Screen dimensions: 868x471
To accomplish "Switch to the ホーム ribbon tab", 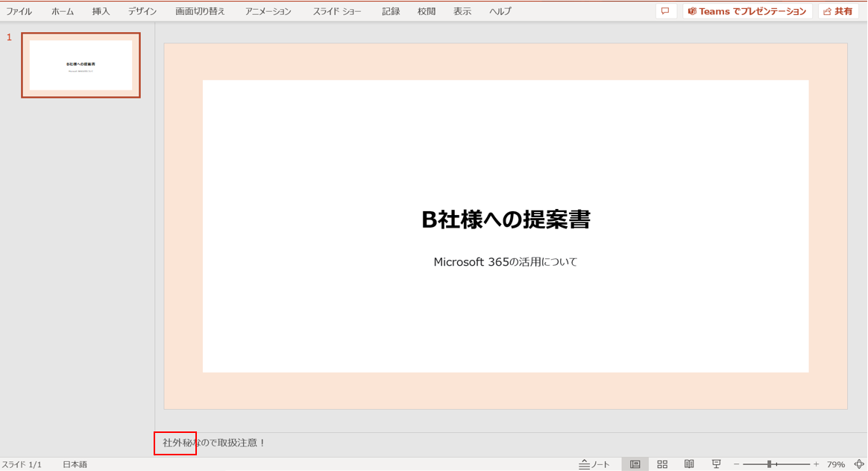I will click(x=63, y=11).
